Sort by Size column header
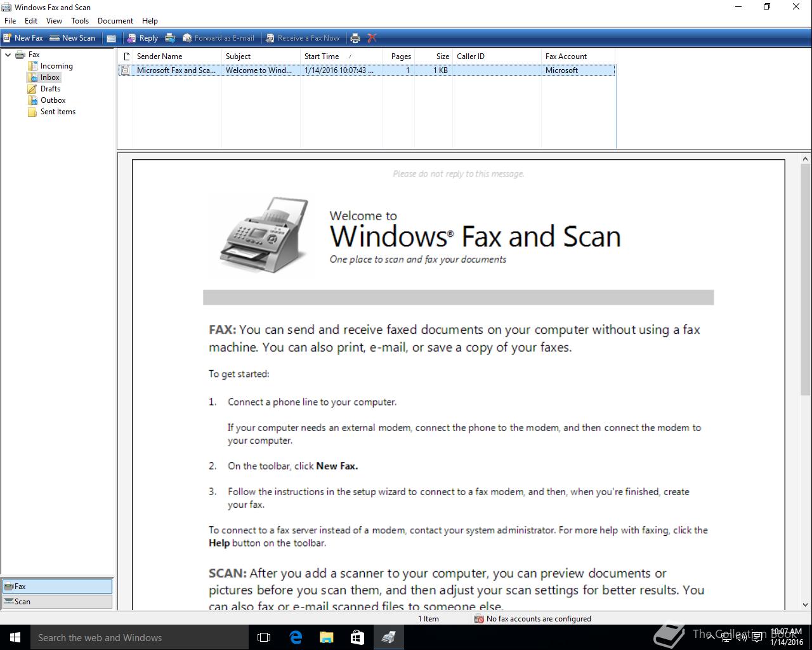Screen dimensions: 812x650 tap(434, 56)
